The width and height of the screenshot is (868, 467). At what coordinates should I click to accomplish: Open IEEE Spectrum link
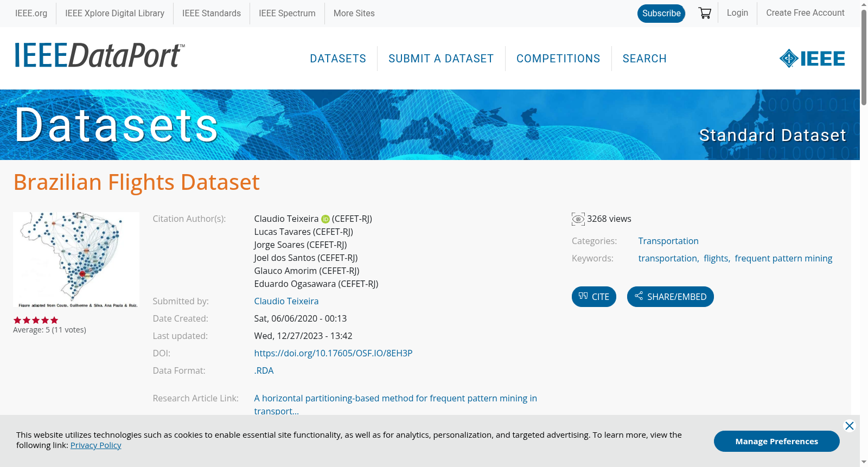click(x=287, y=13)
